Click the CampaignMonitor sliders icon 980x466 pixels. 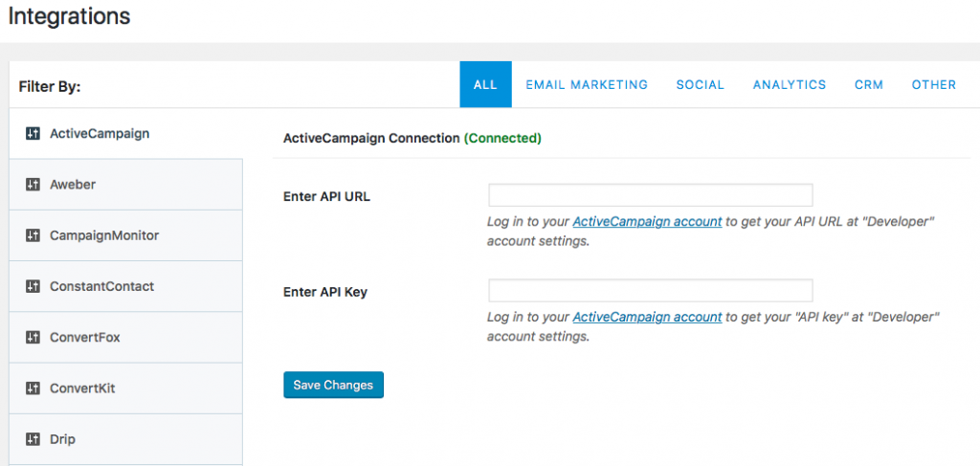tap(33, 235)
